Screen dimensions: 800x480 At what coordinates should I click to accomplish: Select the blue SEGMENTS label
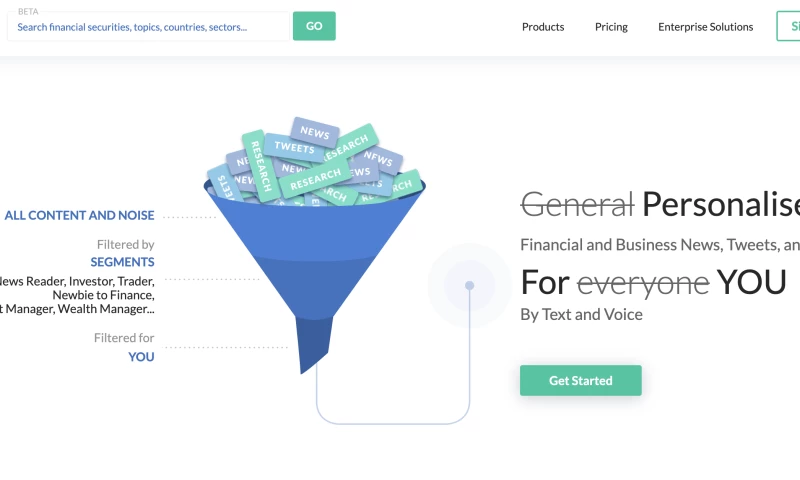(x=122, y=262)
